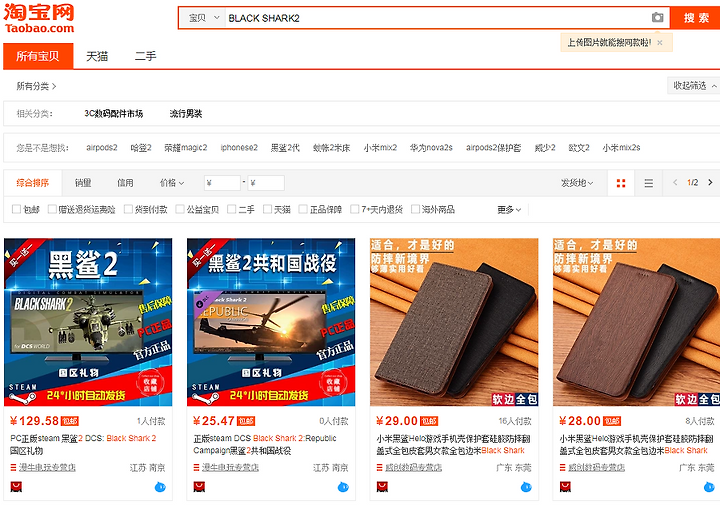This screenshot has height=505, width=720.
Task: Open the 价格 sort dropdown
Action: 172,183
